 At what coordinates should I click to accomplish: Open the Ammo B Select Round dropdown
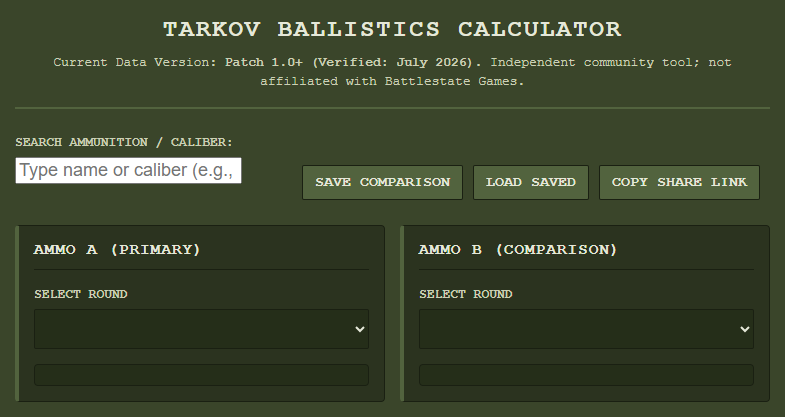[586, 329]
